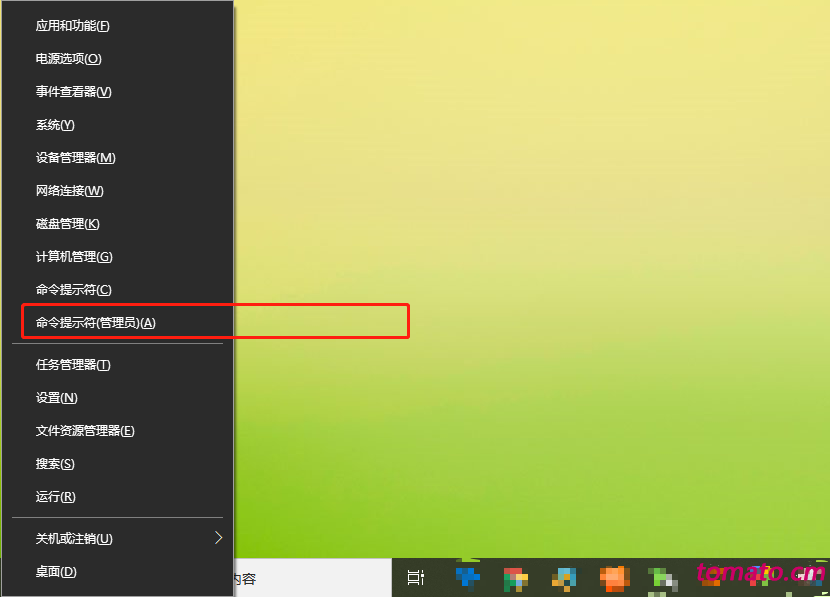
Task: Launch 命令提示符(管理员)(A)
Action: point(118,322)
